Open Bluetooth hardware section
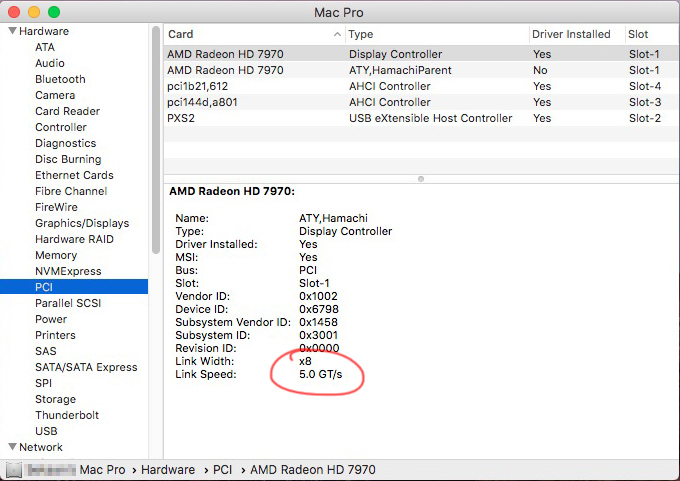This screenshot has width=680, height=481. [60, 79]
